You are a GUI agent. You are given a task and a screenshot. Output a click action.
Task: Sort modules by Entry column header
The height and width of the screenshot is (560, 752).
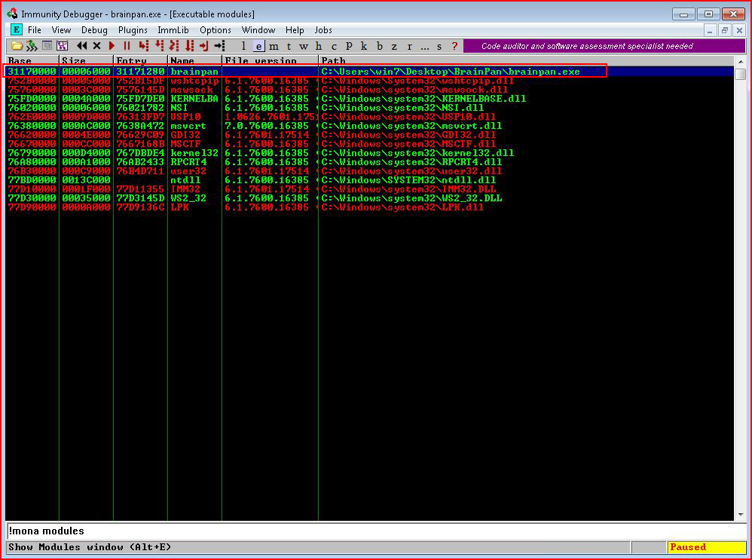click(x=140, y=61)
